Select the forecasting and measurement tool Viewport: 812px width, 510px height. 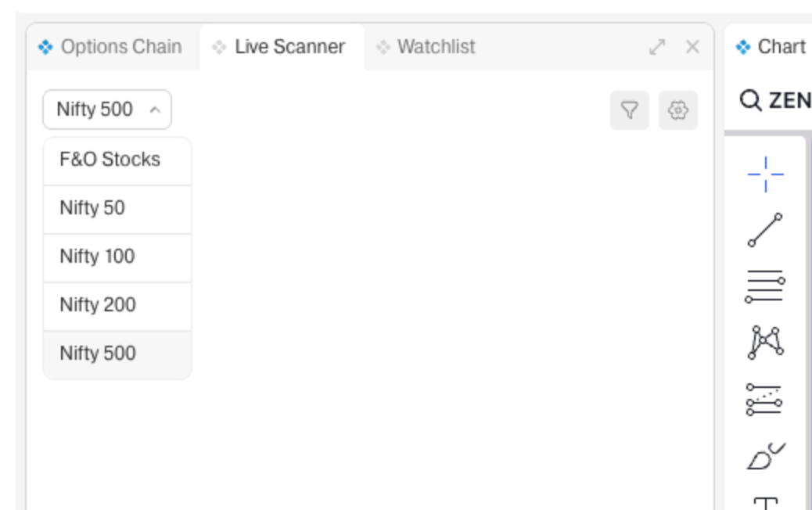[x=765, y=399]
